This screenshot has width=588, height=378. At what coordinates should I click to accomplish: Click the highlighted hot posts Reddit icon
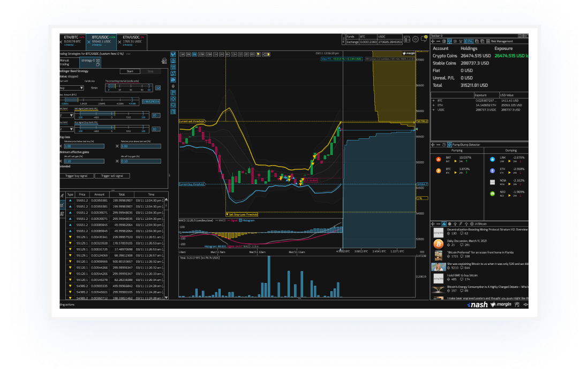[443, 224]
